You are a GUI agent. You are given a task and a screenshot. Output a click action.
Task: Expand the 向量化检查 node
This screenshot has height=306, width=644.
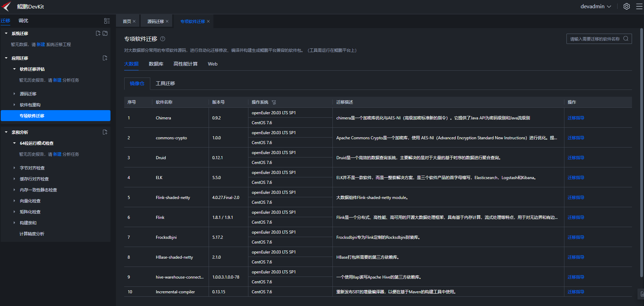14,201
